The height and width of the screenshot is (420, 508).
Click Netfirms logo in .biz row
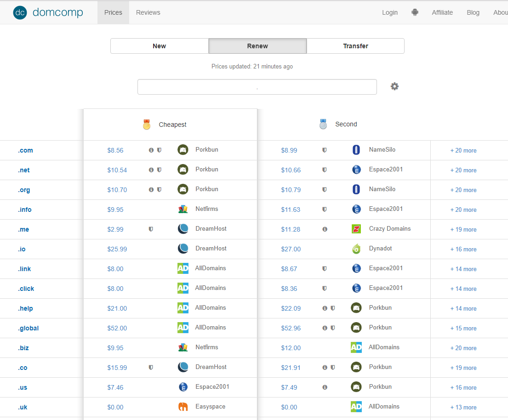tap(183, 347)
